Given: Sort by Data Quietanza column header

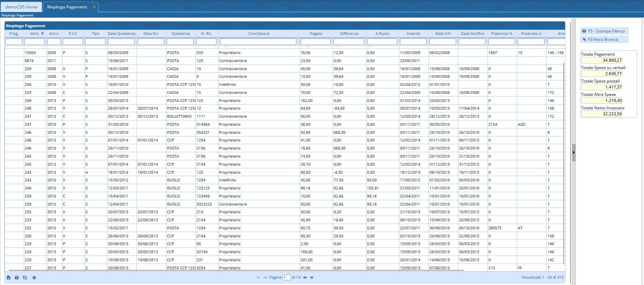Looking at the screenshot, I should coord(121,34).
